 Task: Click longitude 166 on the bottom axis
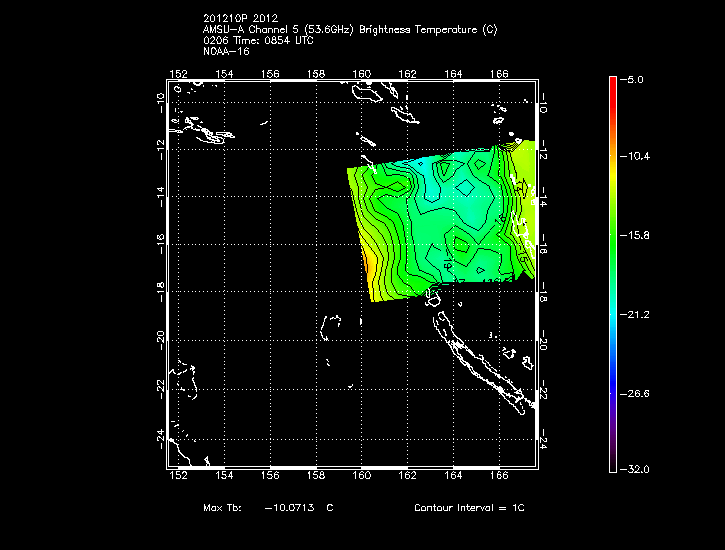(499, 476)
